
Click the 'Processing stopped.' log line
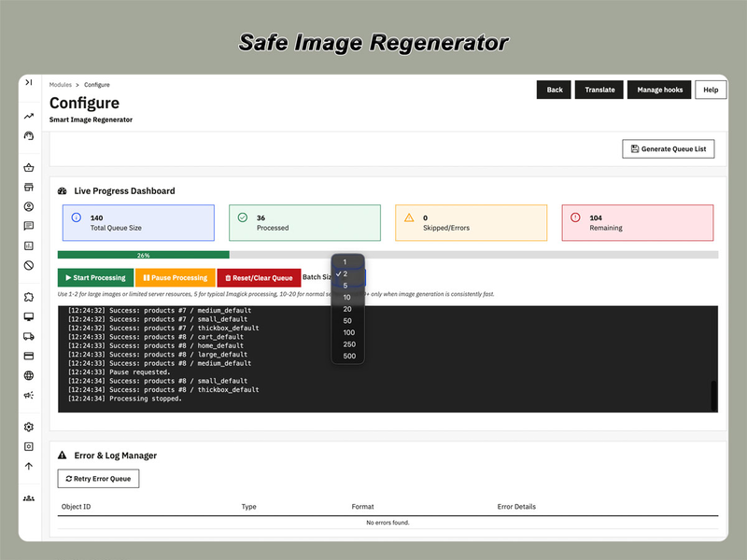[x=124, y=399]
